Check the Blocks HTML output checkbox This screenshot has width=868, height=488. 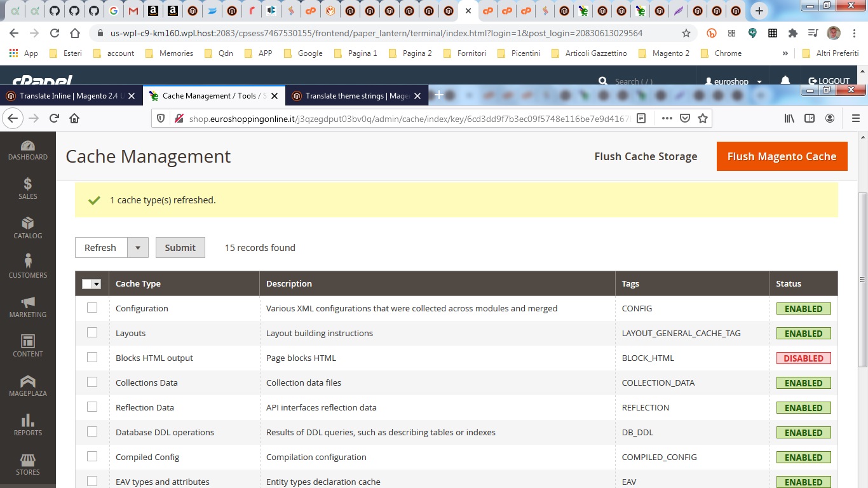[92, 358]
